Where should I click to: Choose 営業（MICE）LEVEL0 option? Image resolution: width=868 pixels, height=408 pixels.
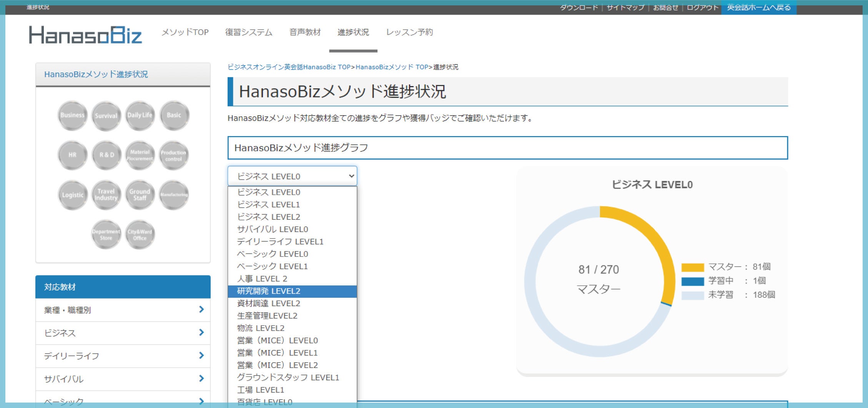point(292,340)
